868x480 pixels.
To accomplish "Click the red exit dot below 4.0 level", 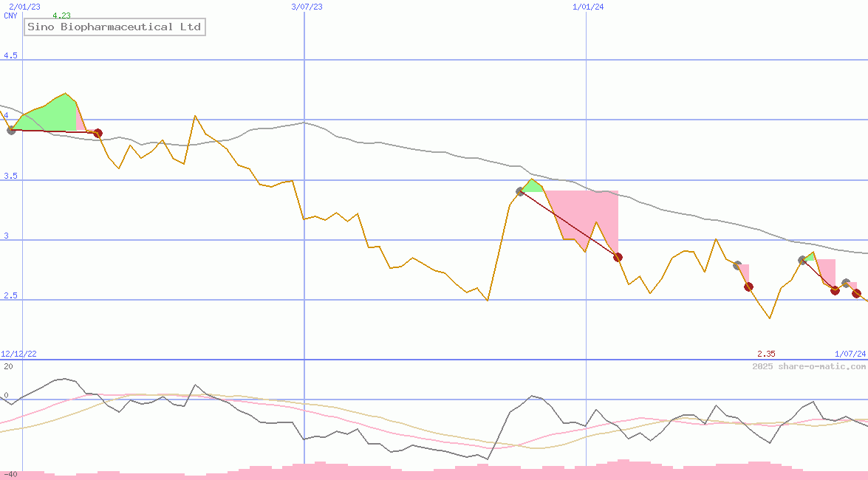I will click(x=97, y=134).
